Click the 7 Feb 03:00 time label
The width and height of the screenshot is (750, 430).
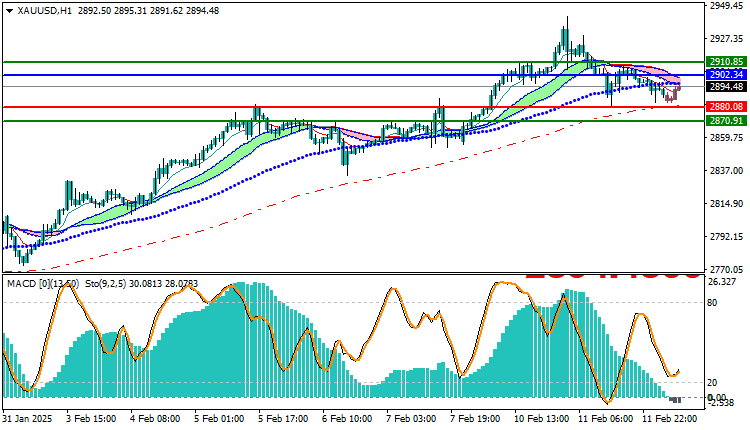tap(411, 419)
